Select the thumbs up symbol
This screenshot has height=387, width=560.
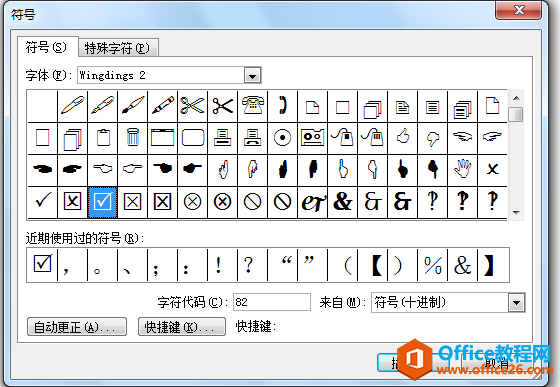click(402, 138)
